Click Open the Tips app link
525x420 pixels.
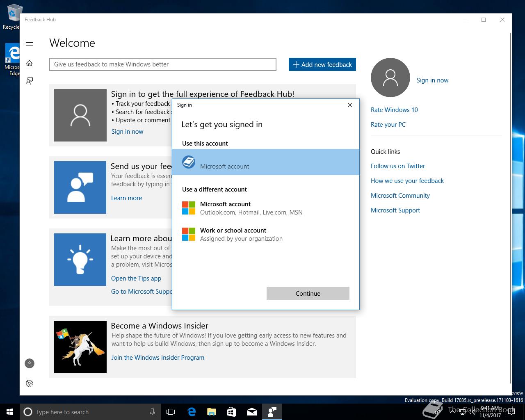[136, 278]
